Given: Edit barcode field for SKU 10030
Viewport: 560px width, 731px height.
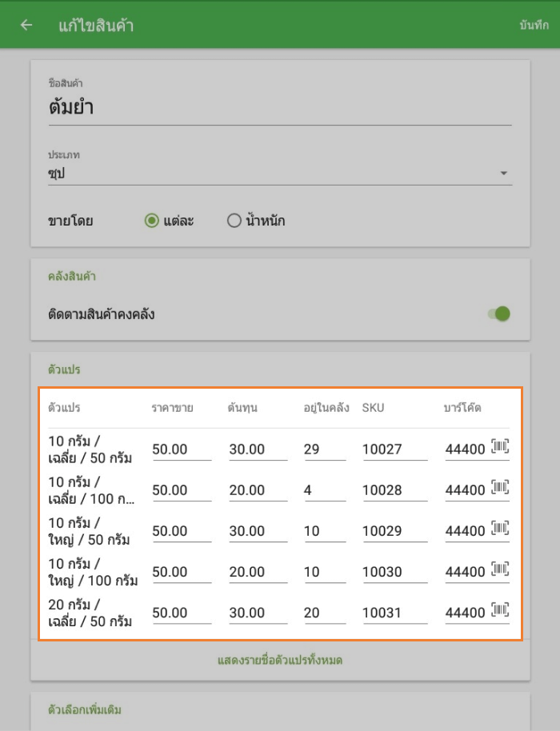Looking at the screenshot, I should (466, 572).
